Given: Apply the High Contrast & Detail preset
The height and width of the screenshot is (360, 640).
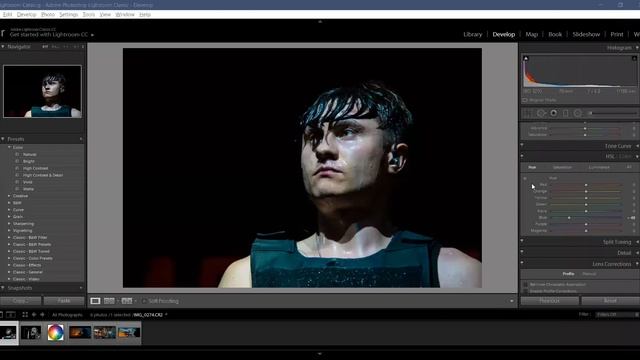Looking at the screenshot, I should pyautogui.click(x=42, y=175).
